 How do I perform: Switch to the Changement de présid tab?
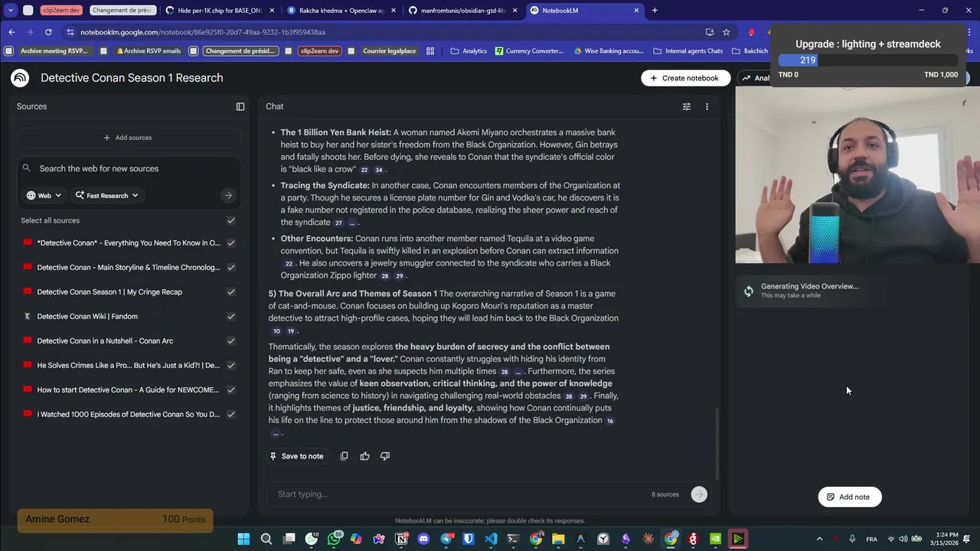coord(122,11)
